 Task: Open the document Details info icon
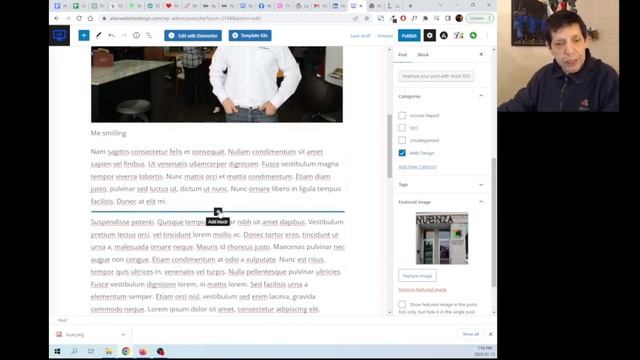pos(136,36)
